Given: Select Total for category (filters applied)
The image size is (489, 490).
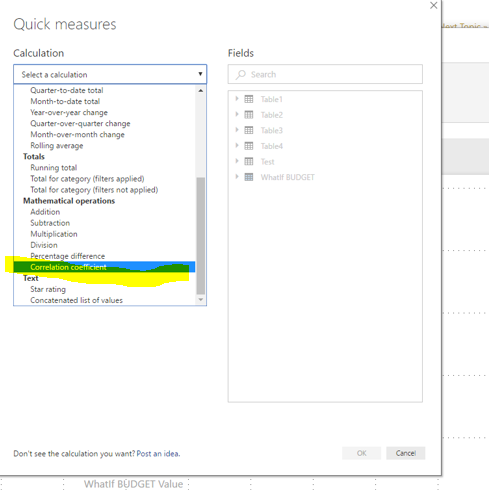Looking at the screenshot, I should click(x=87, y=179).
